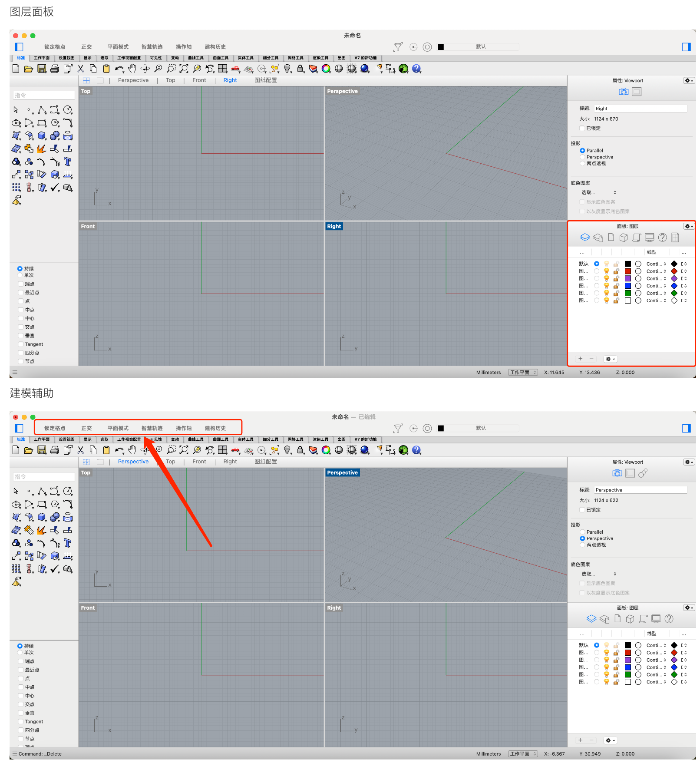This screenshot has width=700, height=766.
Task: Select Top viewport tab in upper window
Action: pos(170,80)
